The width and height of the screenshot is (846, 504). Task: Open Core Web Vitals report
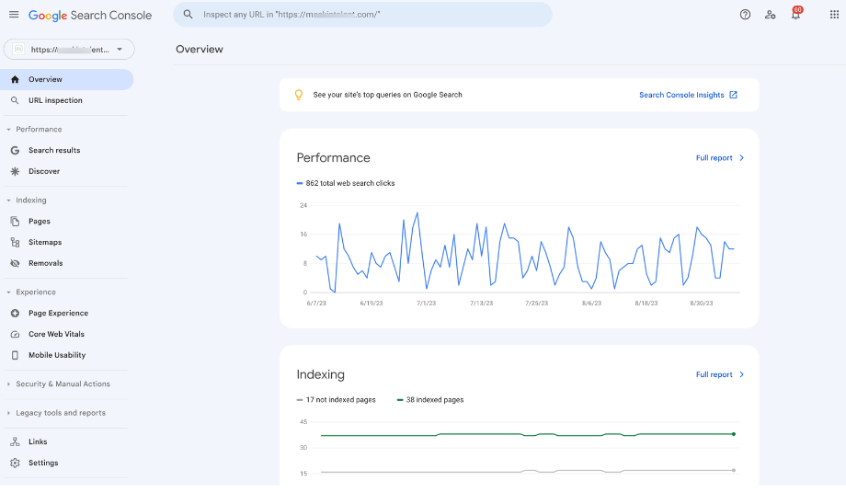(x=56, y=334)
